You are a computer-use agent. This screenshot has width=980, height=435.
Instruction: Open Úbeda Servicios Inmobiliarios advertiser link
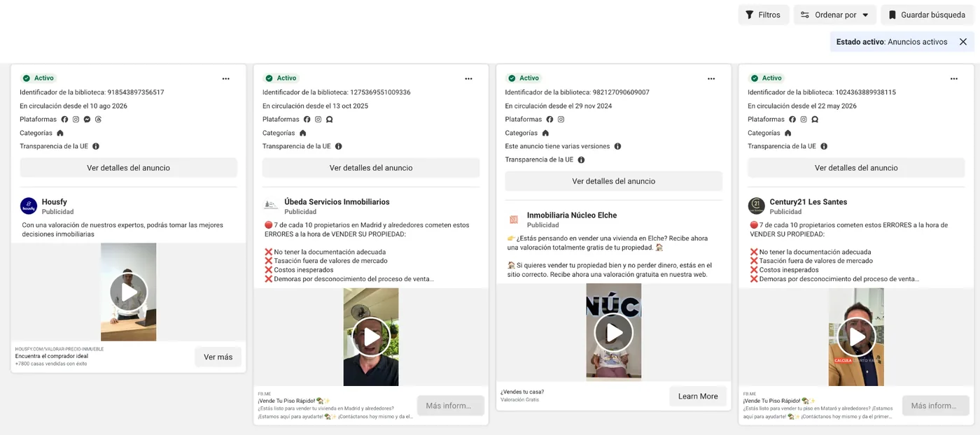click(x=337, y=202)
